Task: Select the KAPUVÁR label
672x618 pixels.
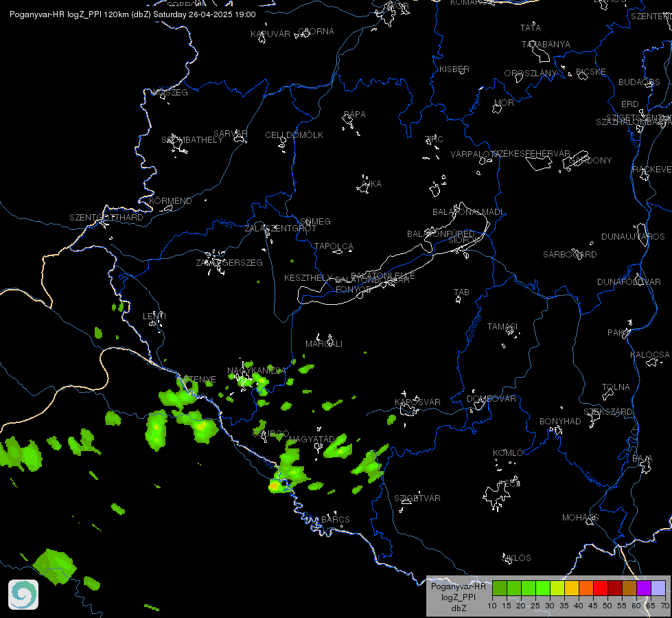Action: [x=270, y=34]
